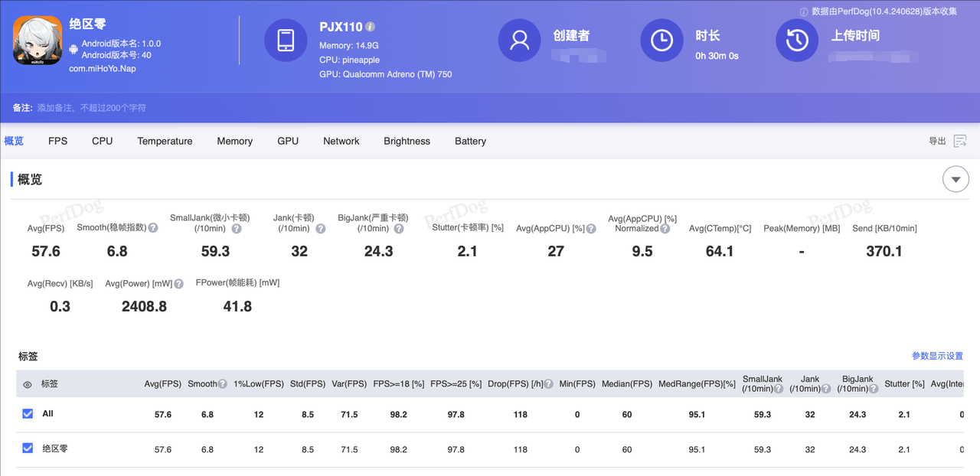The width and height of the screenshot is (980, 476).
Task: Go to the GPU tab
Action: (x=288, y=141)
